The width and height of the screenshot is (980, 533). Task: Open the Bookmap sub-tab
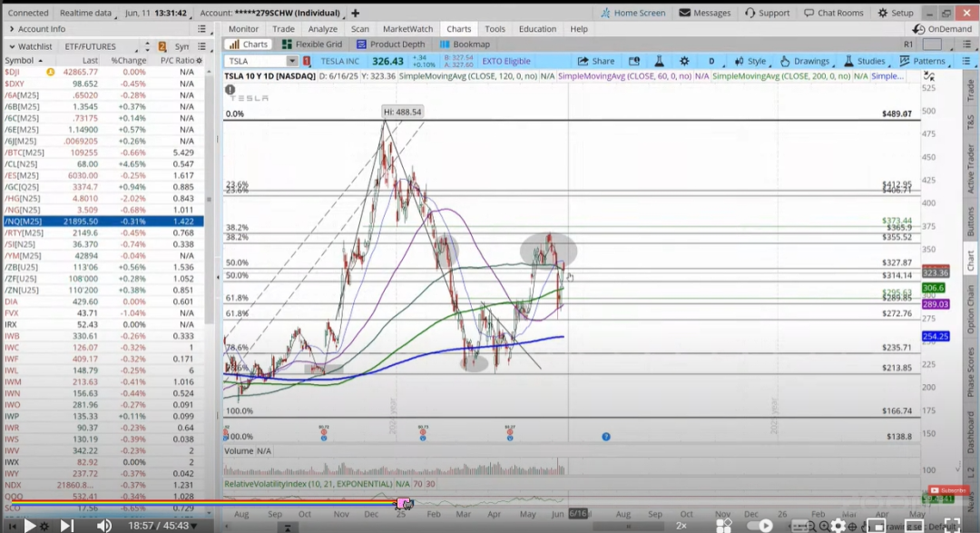coord(465,44)
